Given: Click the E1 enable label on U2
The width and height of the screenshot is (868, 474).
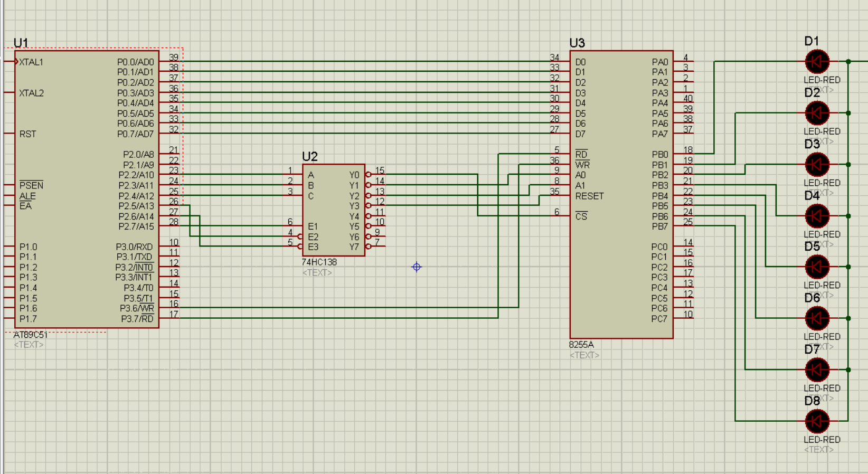Looking at the screenshot, I should coord(313,226).
